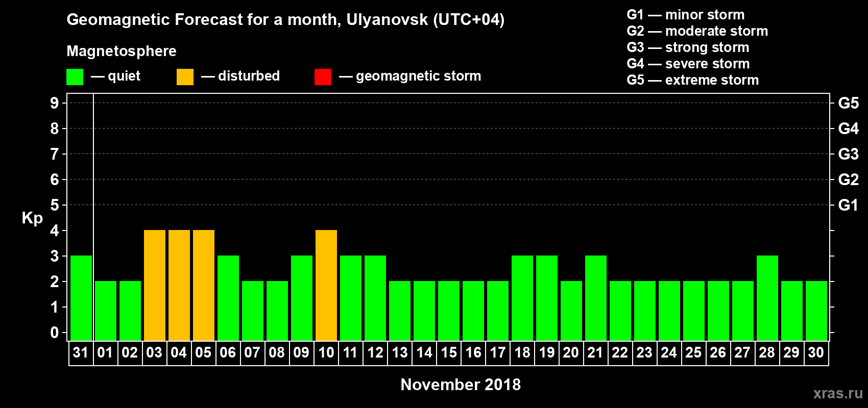Click the '— disturbed' legend label
Image resolution: width=868 pixels, height=408 pixels.
(x=240, y=76)
